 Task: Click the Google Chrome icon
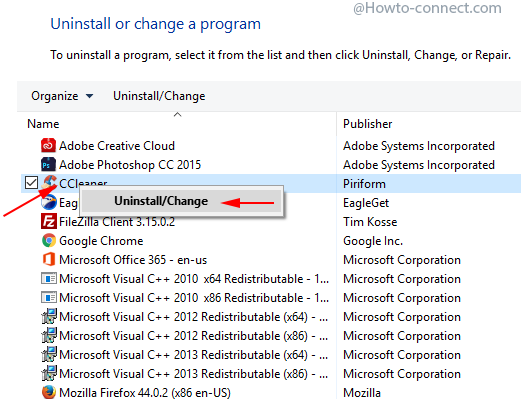click(x=48, y=241)
